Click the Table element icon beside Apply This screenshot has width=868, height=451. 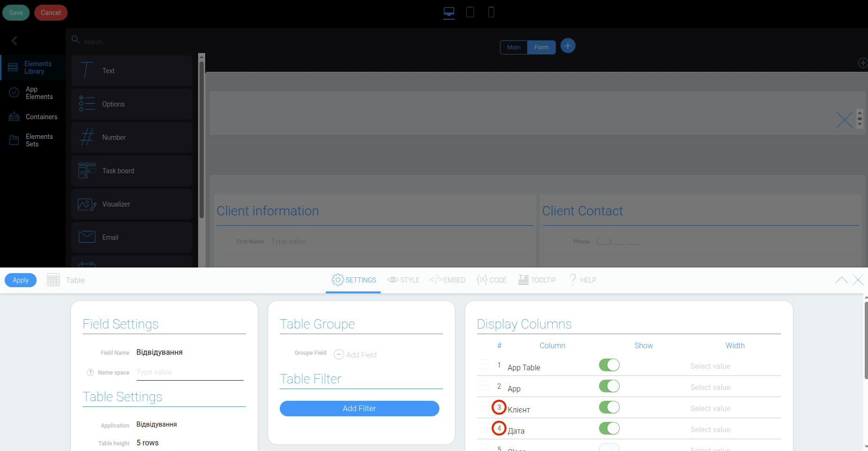point(54,280)
